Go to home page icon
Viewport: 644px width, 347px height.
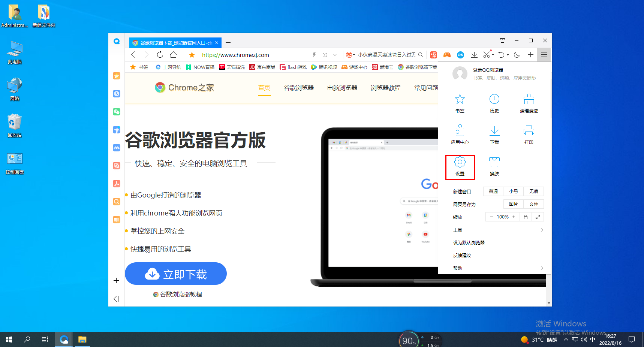(x=173, y=55)
